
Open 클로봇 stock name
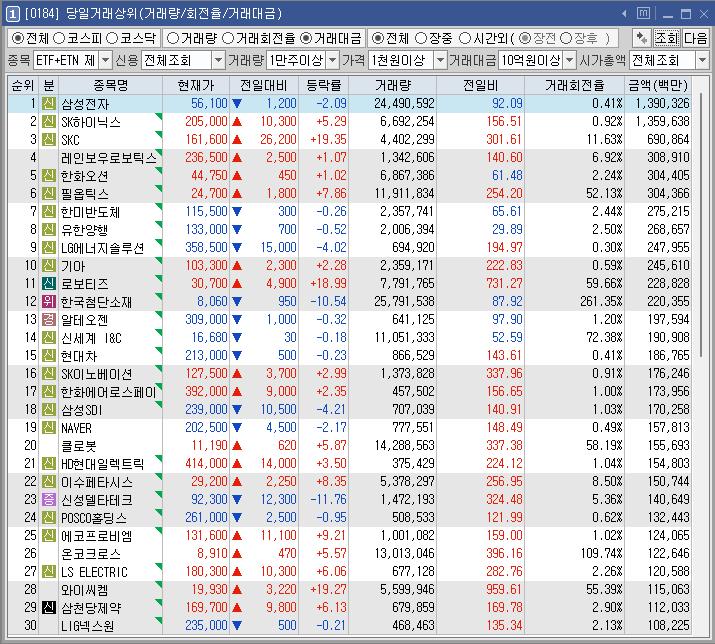click(x=79, y=446)
